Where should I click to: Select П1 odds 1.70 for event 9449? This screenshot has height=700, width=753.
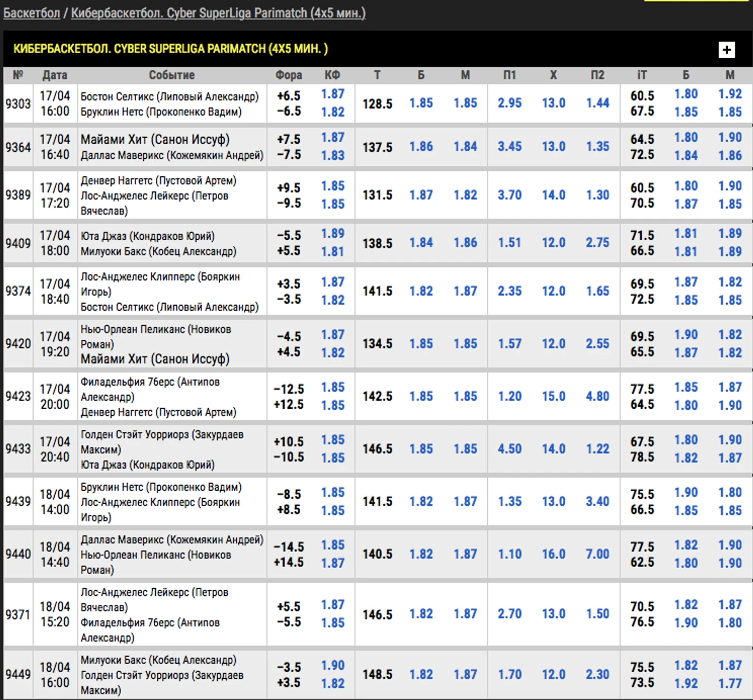point(510,674)
